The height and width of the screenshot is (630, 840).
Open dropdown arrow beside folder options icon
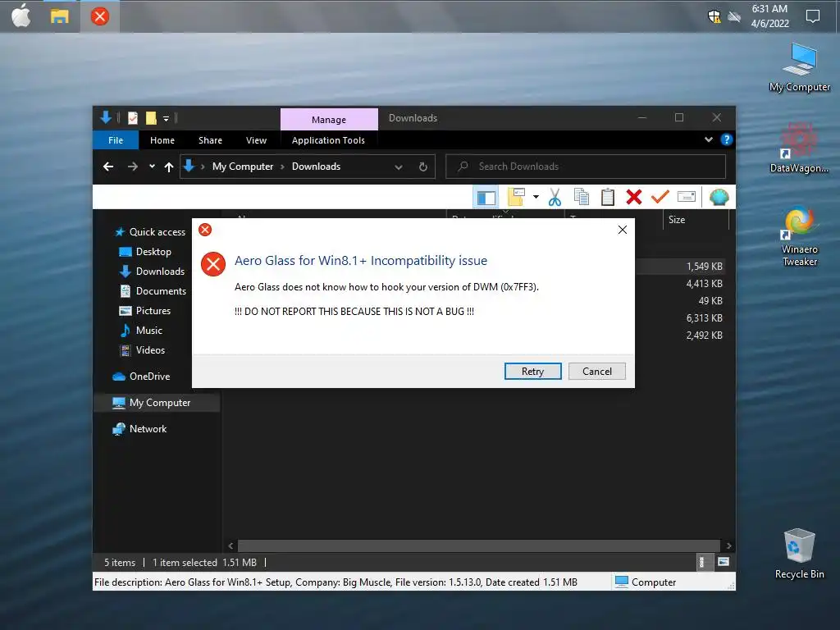(x=536, y=197)
